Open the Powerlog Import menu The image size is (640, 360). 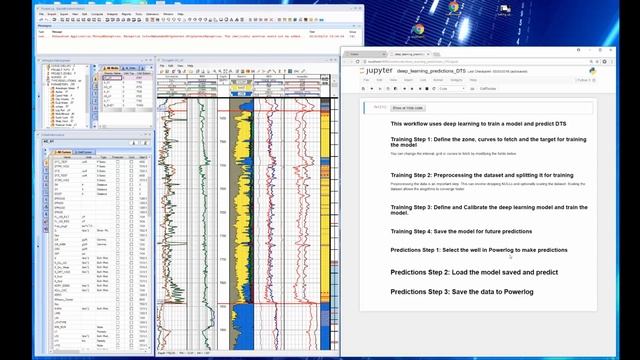pyautogui.click(x=52, y=14)
